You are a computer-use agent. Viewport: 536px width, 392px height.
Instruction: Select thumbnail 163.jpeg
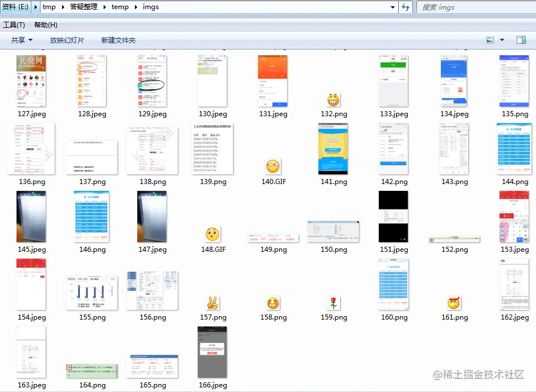tap(31, 352)
